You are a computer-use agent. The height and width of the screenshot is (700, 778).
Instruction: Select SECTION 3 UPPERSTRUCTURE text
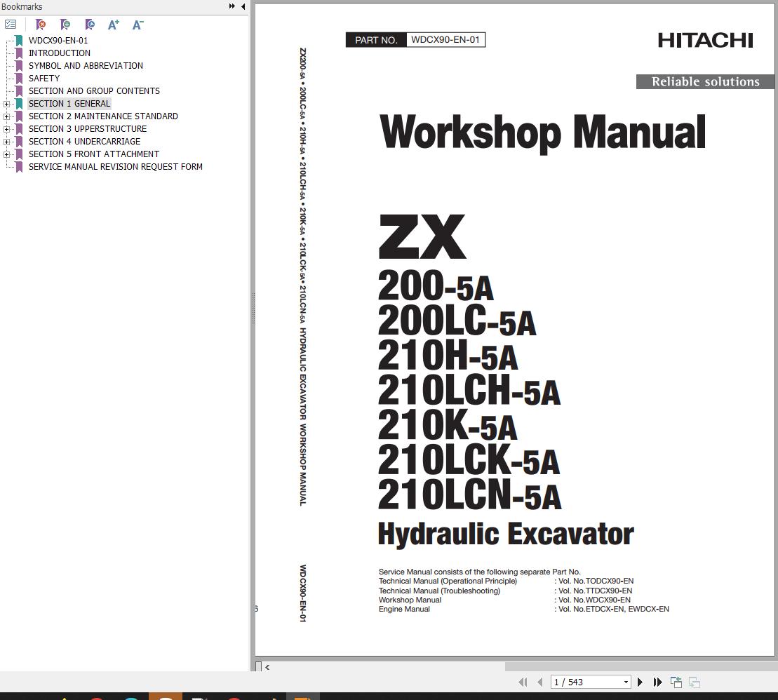pyautogui.click(x=88, y=128)
